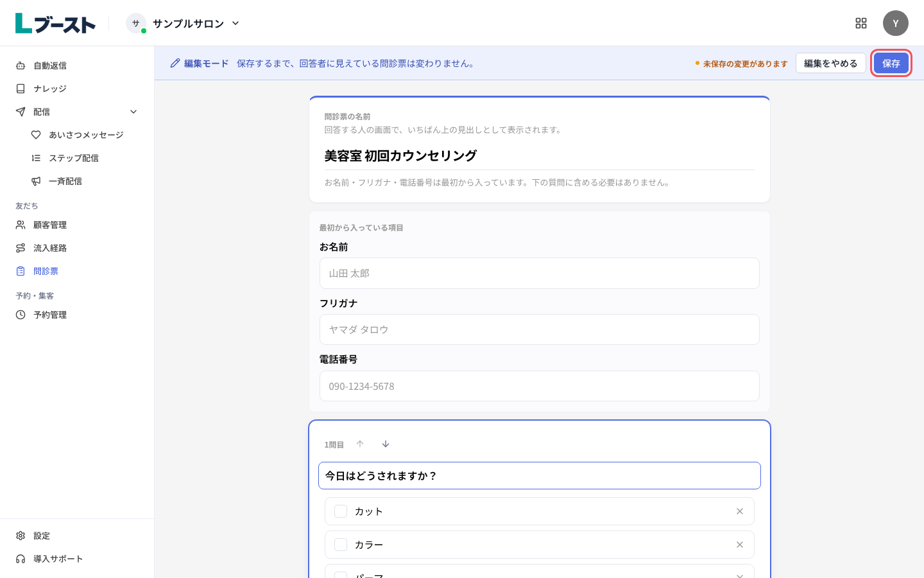Viewport: 924px width, 578px height.
Task: Open the サンプルサロン account dropdown
Action: coord(183,23)
